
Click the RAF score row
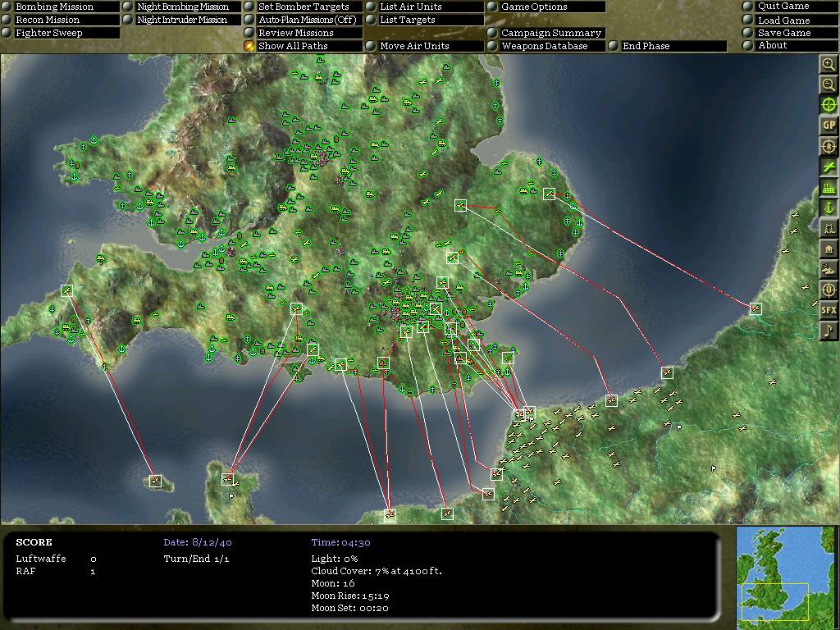(x=56, y=571)
